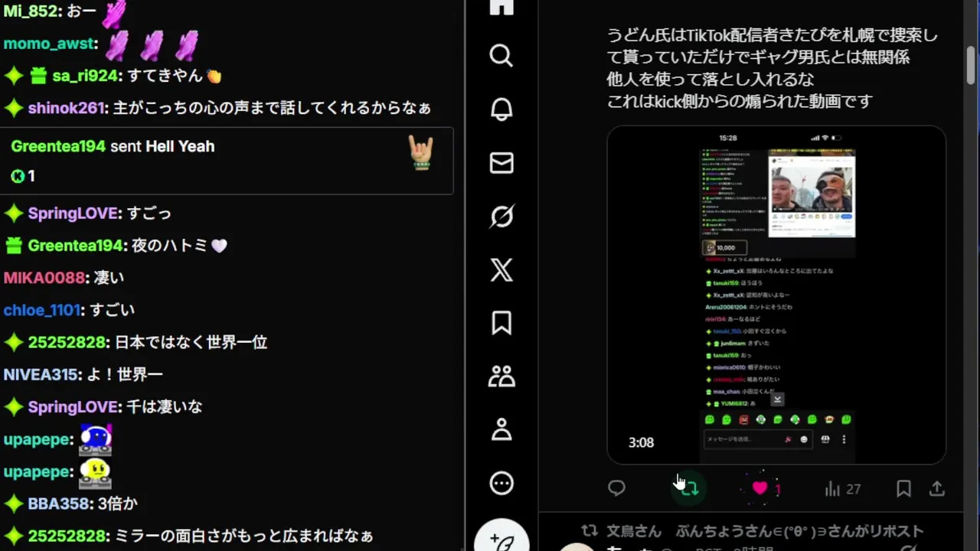The width and height of the screenshot is (980, 551).
Task: Open chat user shinok261 profile
Action: pos(67,108)
